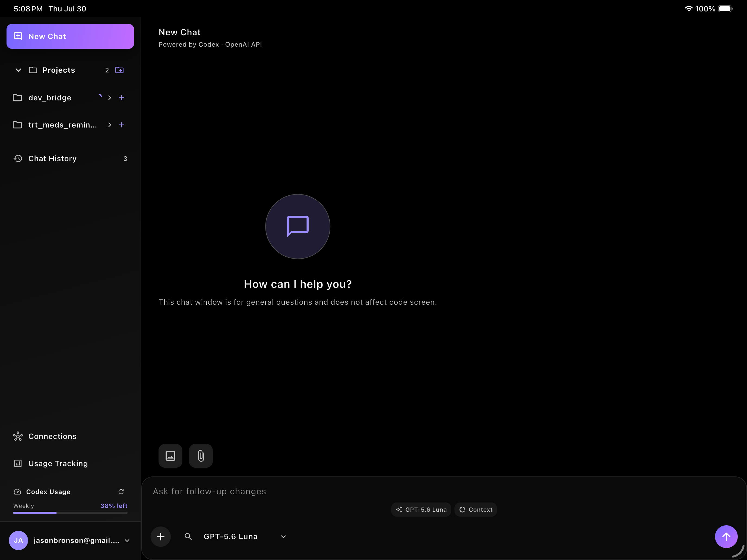Click the Connections hub icon
747x560 pixels.
pos(18,436)
